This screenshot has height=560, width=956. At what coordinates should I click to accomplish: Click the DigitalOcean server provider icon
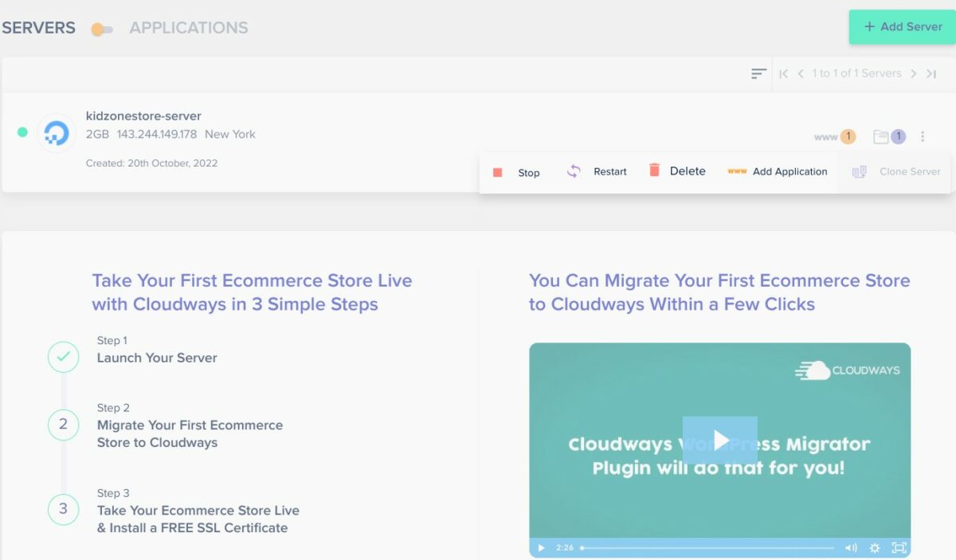(57, 133)
